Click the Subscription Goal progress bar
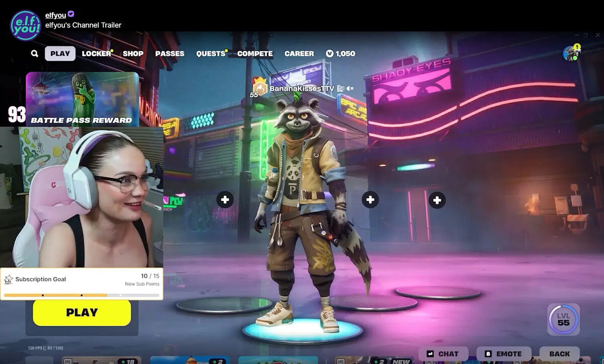The image size is (604, 364). point(82,295)
